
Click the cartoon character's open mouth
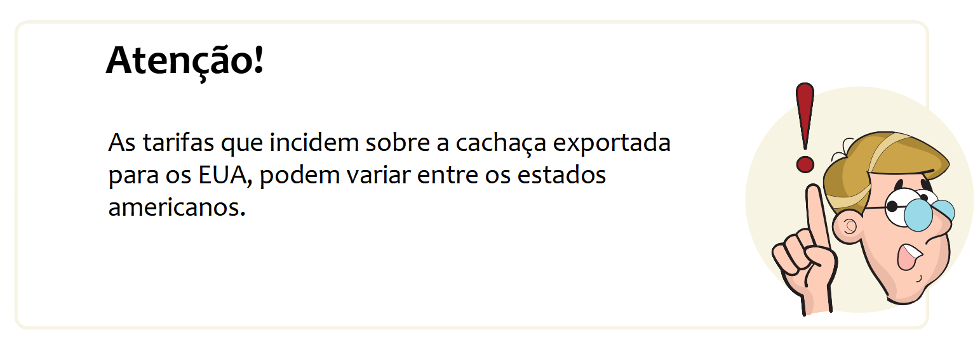click(x=907, y=256)
